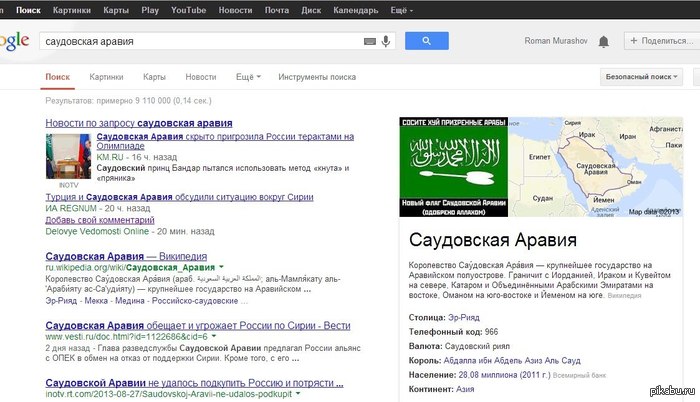Expand the Ещё dropdown in top black bar
Image resolution: width=700 pixels, height=402 pixels.
pos(401,10)
